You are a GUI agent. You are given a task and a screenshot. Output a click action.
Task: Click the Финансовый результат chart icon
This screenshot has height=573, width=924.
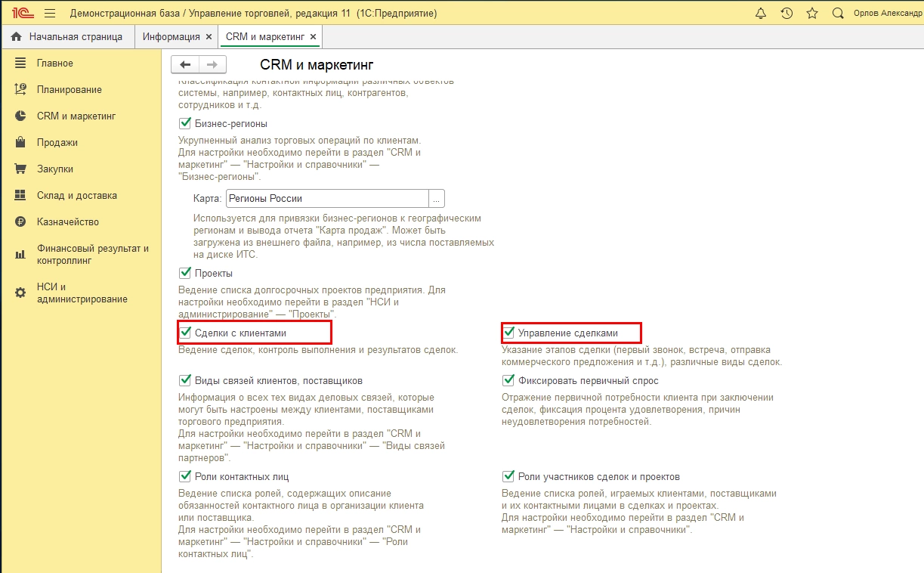click(x=20, y=255)
